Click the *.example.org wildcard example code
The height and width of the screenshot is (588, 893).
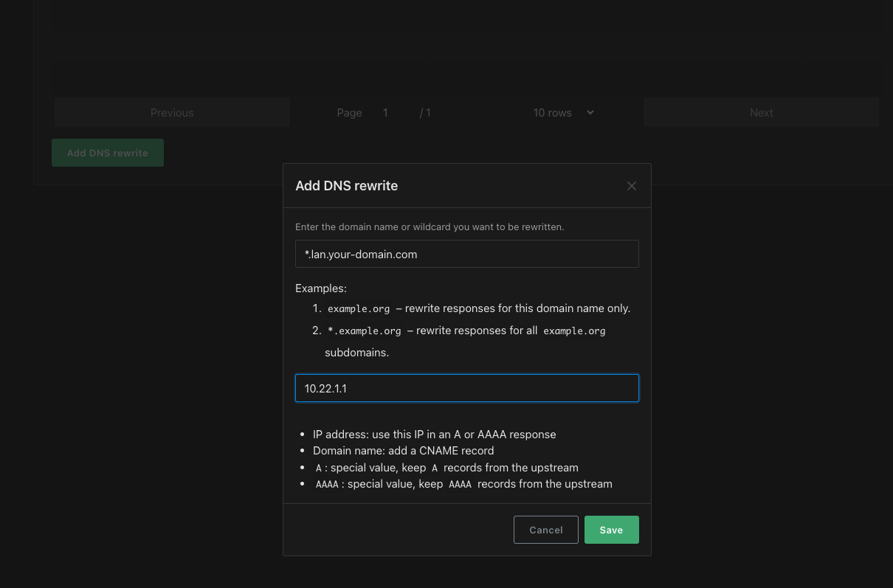364,331
